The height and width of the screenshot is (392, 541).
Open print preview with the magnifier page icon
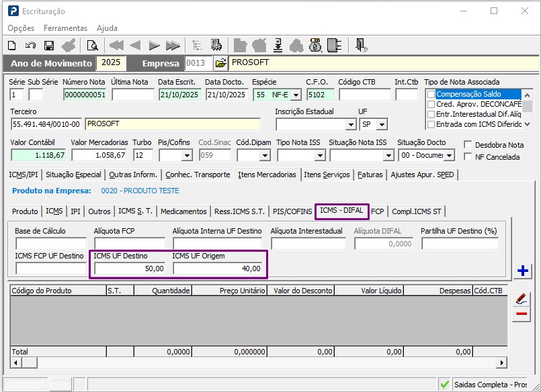pos(92,46)
